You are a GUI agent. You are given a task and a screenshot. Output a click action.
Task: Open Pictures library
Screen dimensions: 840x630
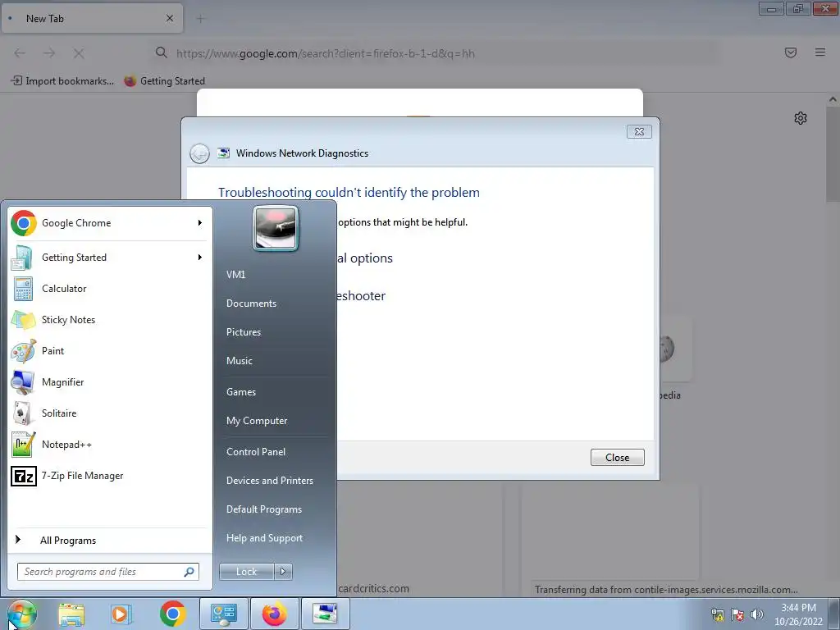click(x=243, y=332)
